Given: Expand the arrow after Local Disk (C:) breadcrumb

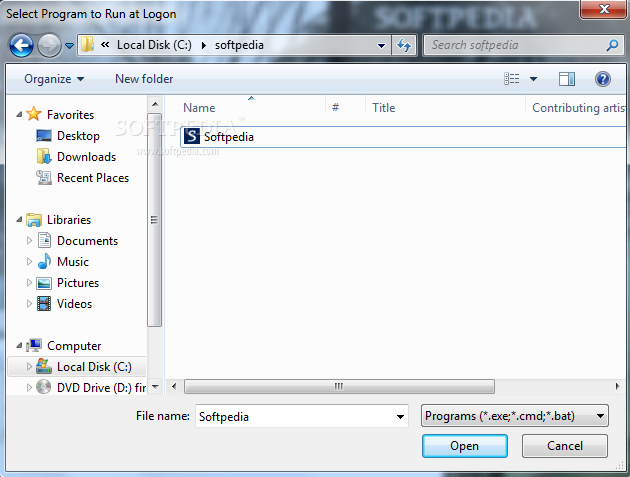Looking at the screenshot, I should (x=204, y=45).
